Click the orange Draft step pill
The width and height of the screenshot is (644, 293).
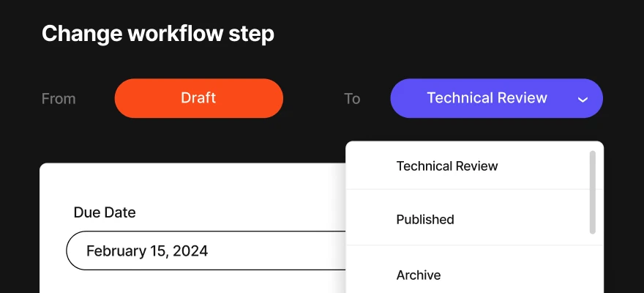[x=198, y=98]
